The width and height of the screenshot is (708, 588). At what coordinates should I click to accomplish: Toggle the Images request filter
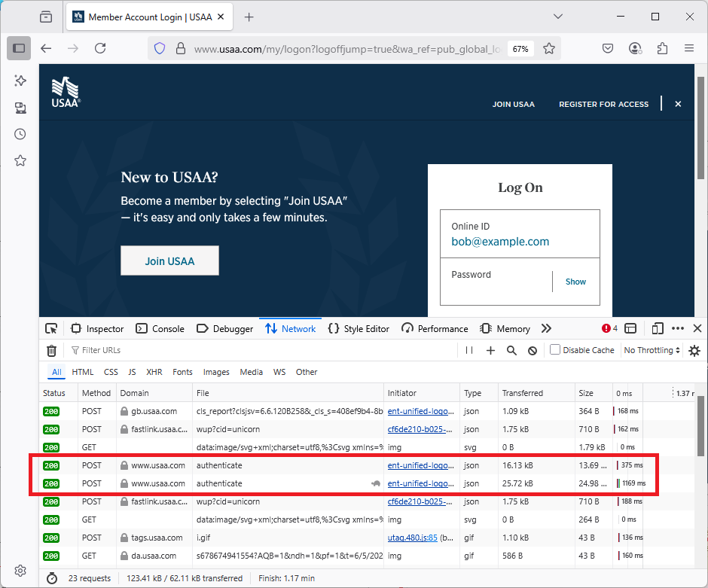pos(216,372)
